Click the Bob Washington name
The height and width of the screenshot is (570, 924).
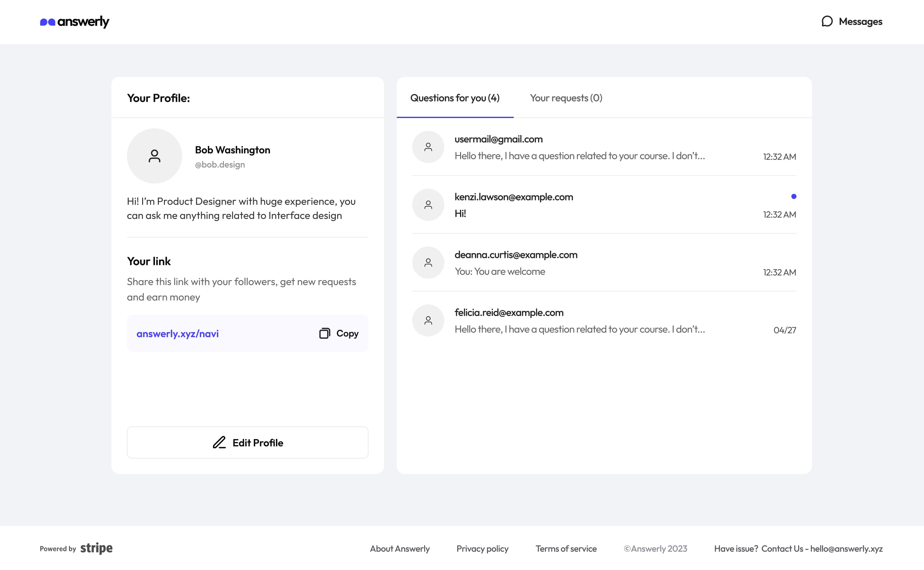(x=233, y=150)
